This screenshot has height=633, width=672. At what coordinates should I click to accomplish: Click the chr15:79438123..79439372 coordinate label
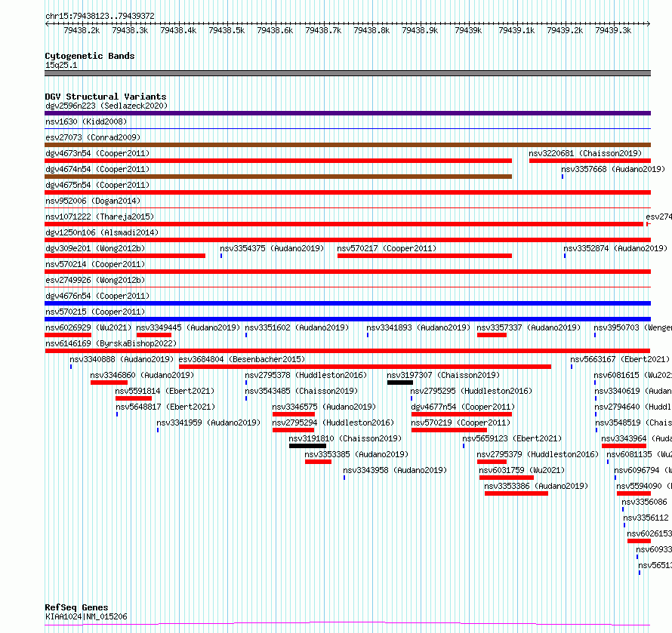pos(100,16)
